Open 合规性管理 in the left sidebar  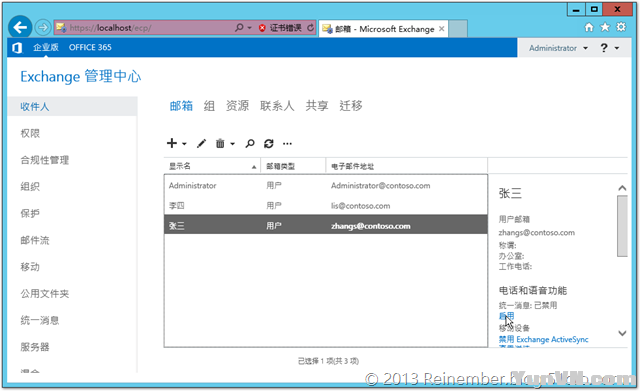pyautogui.click(x=45, y=160)
